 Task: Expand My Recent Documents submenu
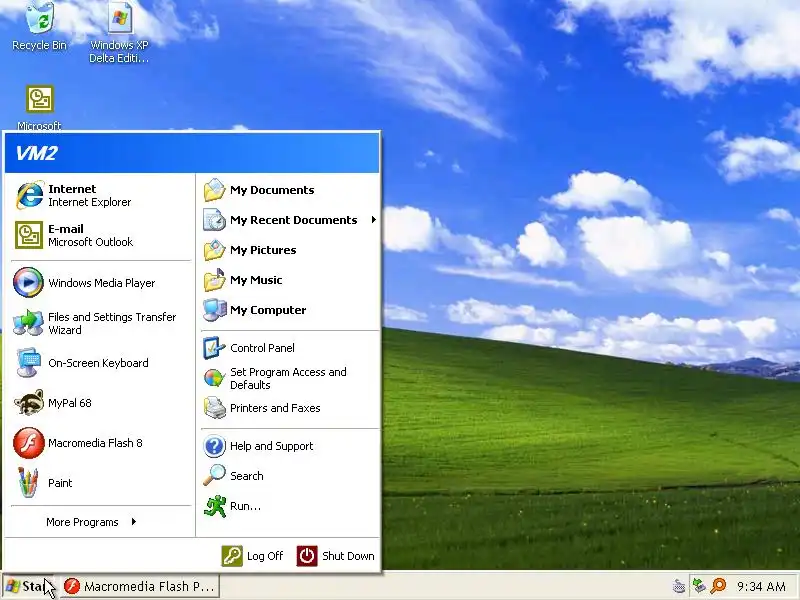tap(290, 220)
